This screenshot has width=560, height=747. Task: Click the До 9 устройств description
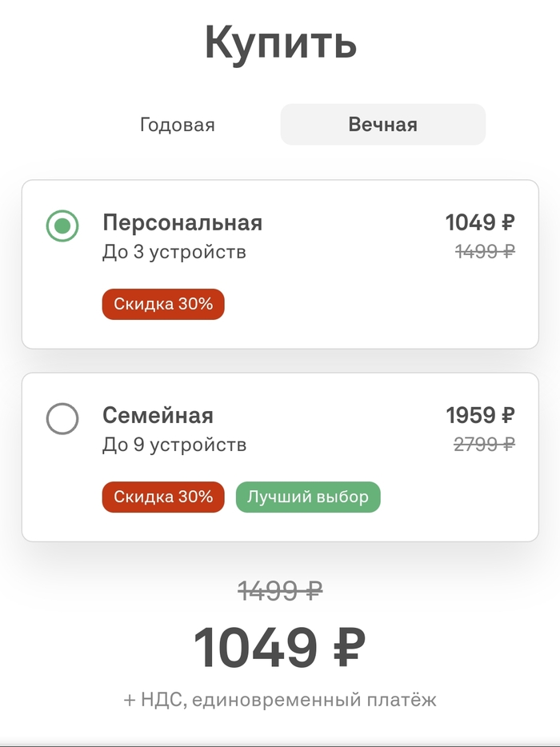[174, 445]
